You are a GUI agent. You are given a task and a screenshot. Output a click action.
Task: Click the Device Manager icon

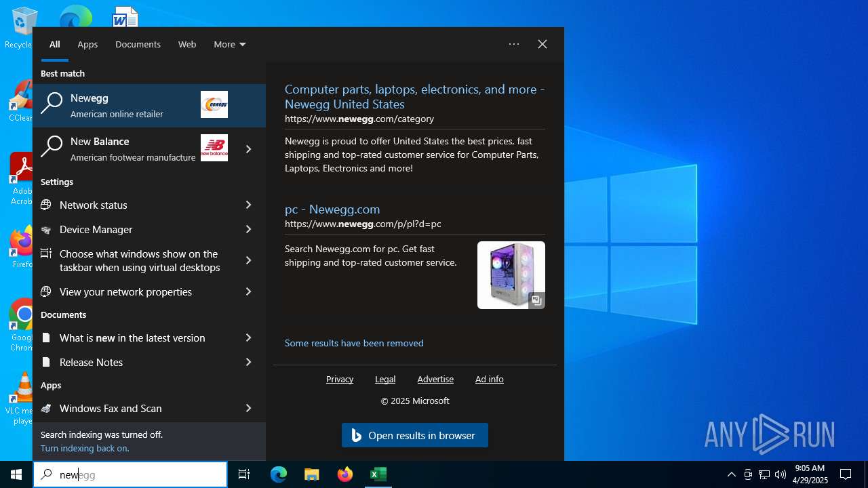[46, 229]
